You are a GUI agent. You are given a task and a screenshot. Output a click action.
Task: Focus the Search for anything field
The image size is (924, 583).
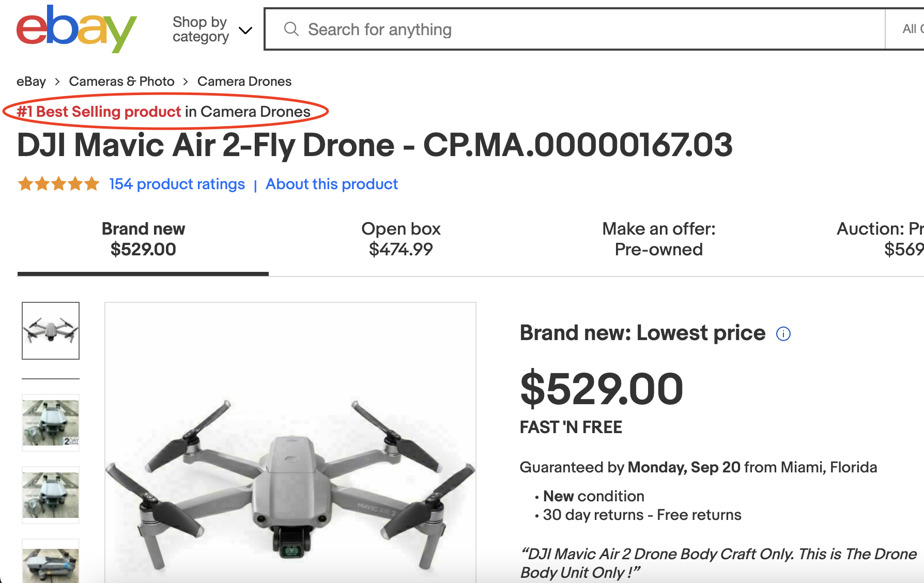584,29
